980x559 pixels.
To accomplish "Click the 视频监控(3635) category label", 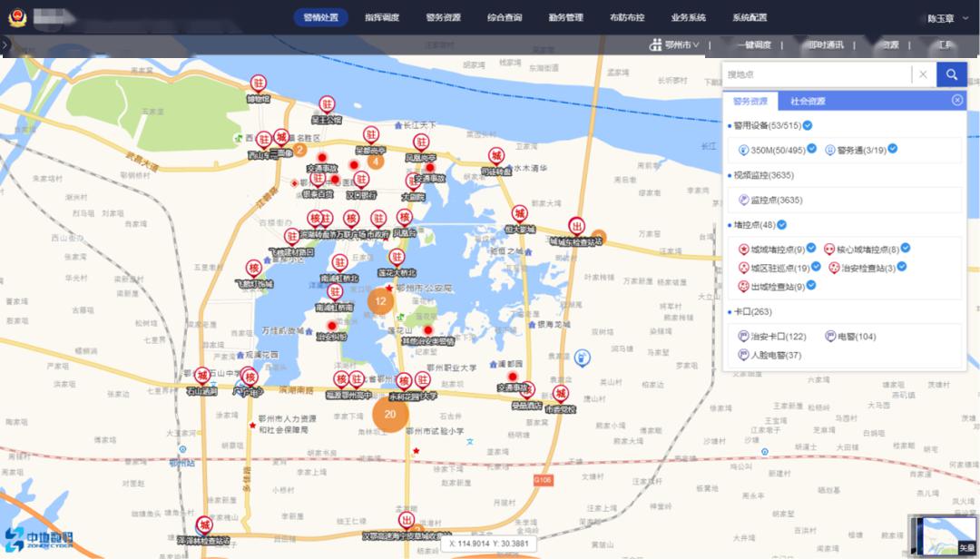I will pyautogui.click(x=763, y=175).
